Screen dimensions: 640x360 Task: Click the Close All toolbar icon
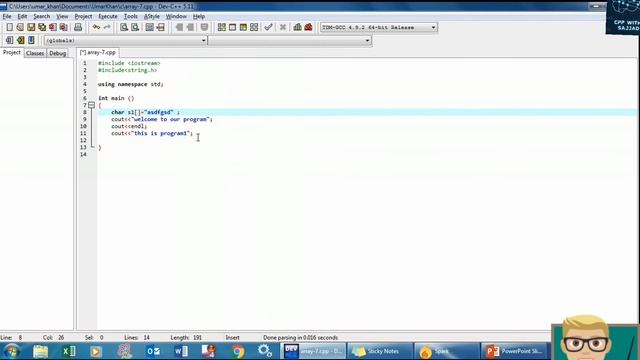pyautogui.click(x=64, y=27)
